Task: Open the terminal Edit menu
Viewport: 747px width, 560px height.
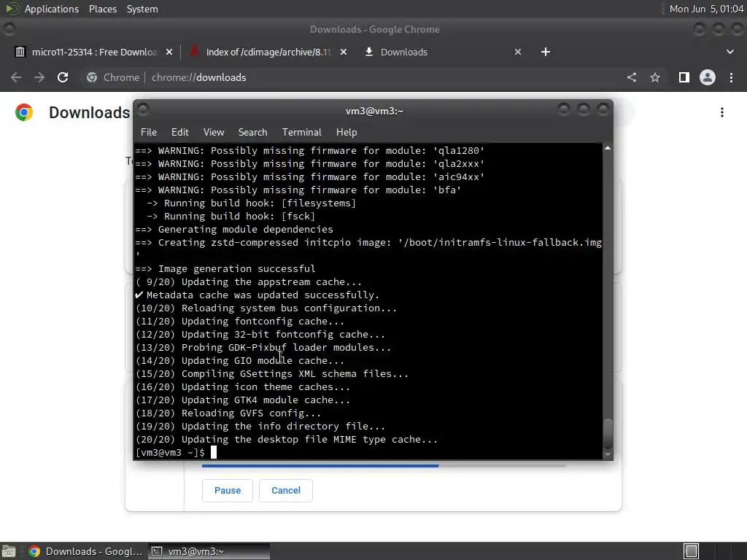Action: coord(179,133)
